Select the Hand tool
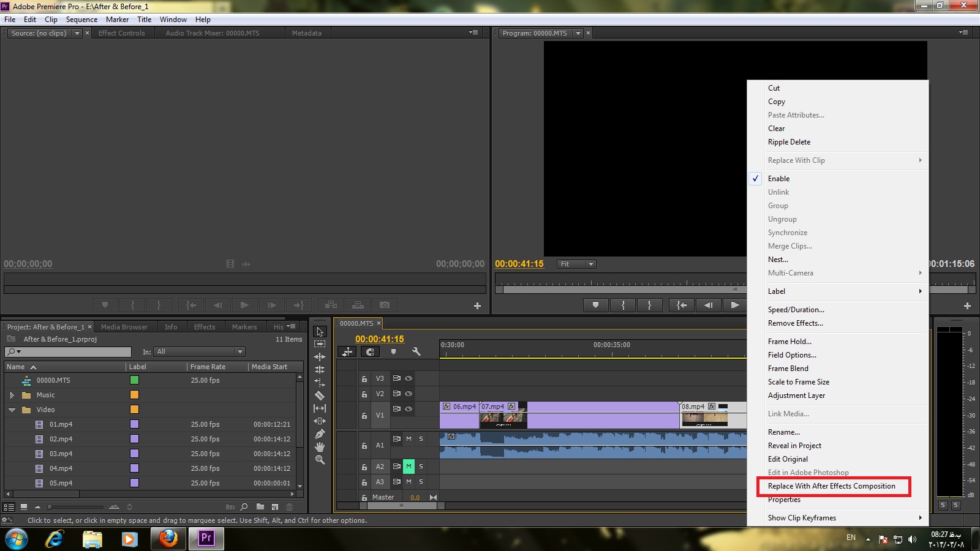The image size is (980, 551). (320, 447)
